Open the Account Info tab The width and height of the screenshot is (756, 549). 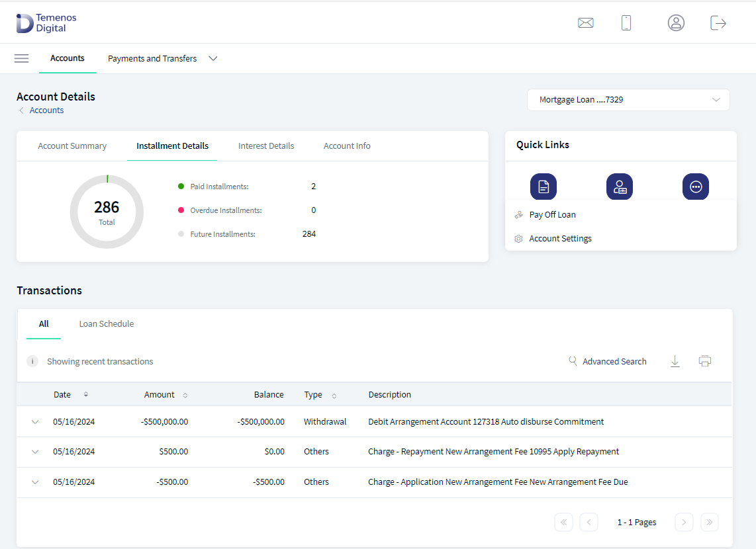347,146
